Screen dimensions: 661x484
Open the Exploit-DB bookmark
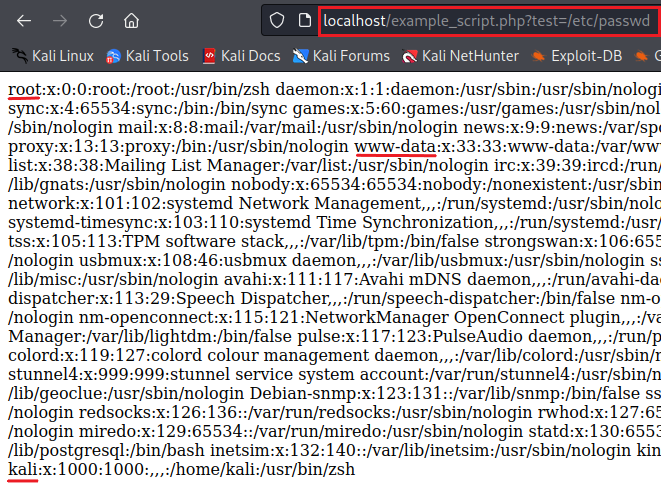click(576, 56)
